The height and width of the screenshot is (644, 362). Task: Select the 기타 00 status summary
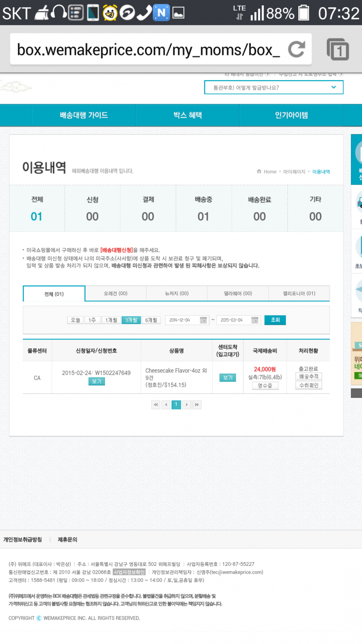[315, 208]
